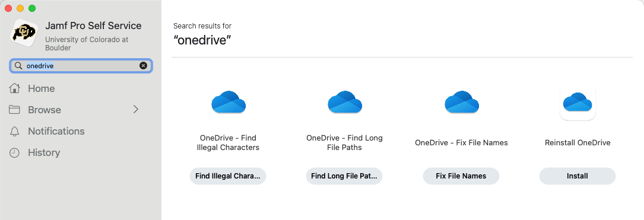The image size is (644, 220).
Task: Click the Notifications bell icon
Action: 15,131
